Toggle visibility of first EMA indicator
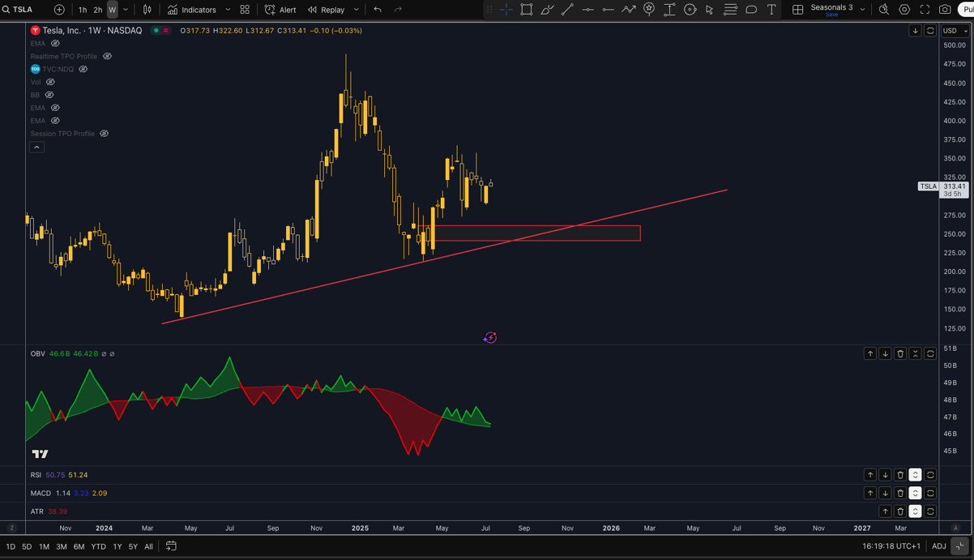The height and width of the screenshot is (560, 974). pyautogui.click(x=55, y=44)
